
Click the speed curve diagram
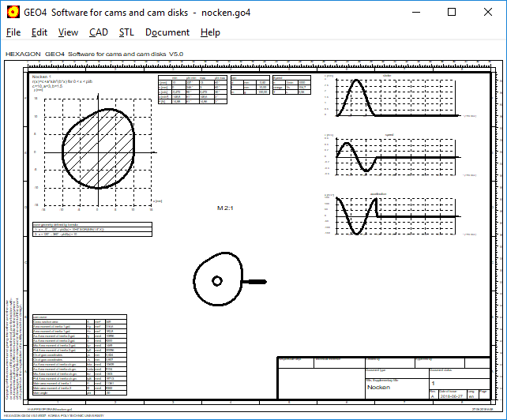pyautogui.click(x=395, y=156)
